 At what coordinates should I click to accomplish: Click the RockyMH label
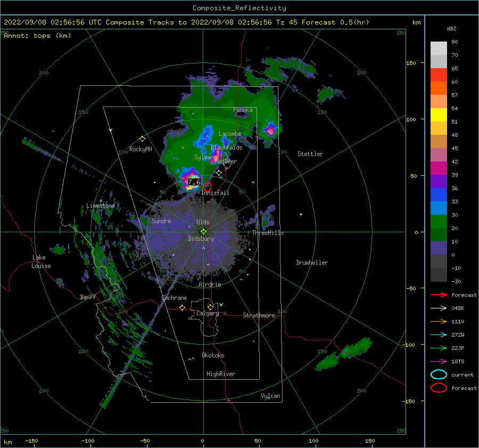(x=141, y=149)
